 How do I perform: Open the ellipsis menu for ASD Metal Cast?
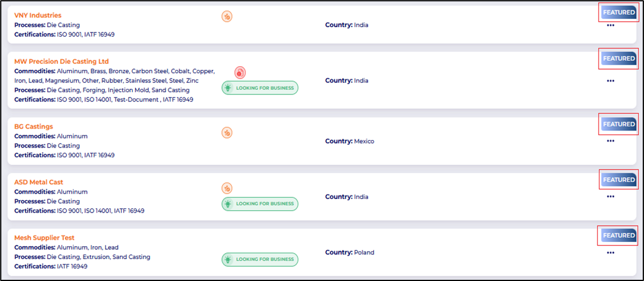point(610,197)
